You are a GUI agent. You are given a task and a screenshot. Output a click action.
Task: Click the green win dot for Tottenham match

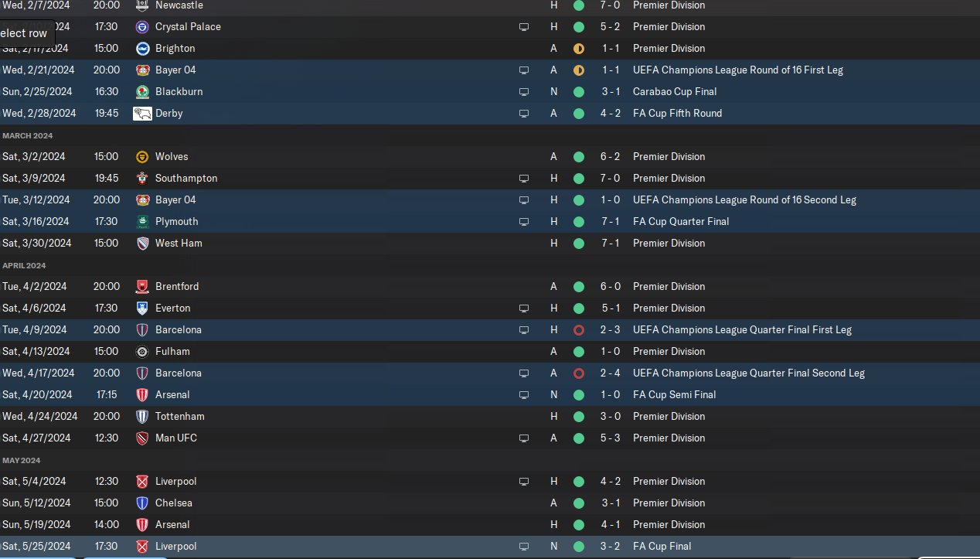click(x=578, y=416)
